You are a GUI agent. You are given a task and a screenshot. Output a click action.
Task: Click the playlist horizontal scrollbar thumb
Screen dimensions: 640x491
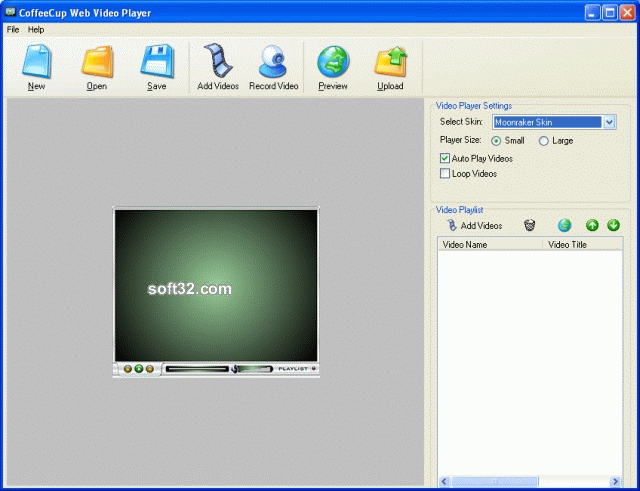[495, 482]
